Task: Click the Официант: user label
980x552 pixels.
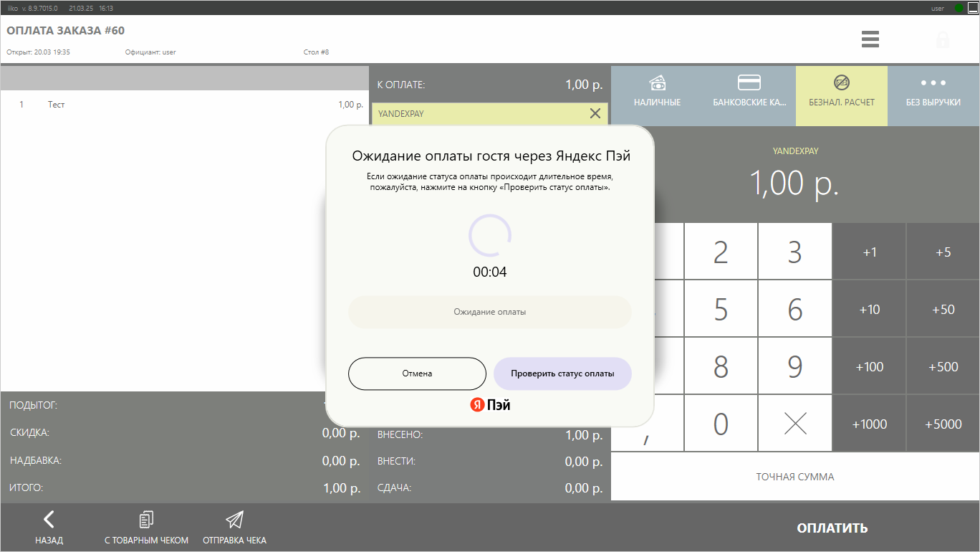Action: (150, 52)
